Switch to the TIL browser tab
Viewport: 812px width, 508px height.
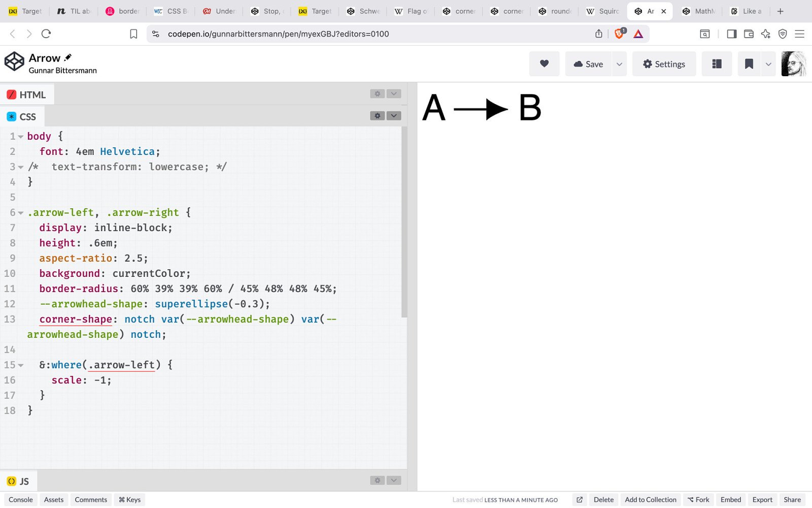pyautogui.click(x=74, y=11)
